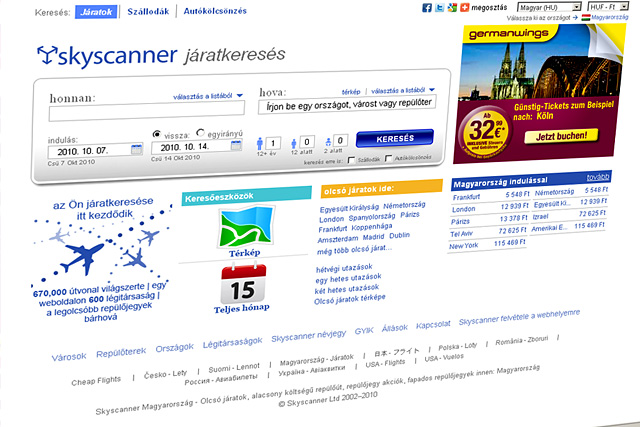This screenshot has height=427, width=640.
Task: Click the hétvégi utazások link
Action: pos(344,268)
